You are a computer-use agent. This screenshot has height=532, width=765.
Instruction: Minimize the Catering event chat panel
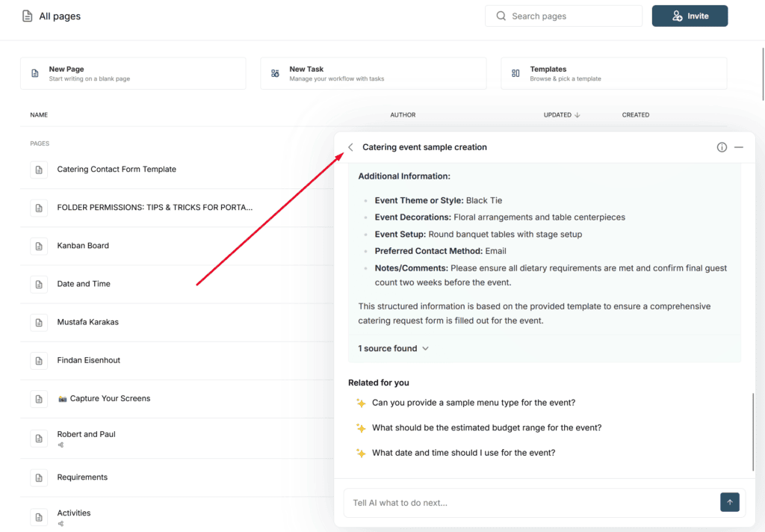click(739, 147)
